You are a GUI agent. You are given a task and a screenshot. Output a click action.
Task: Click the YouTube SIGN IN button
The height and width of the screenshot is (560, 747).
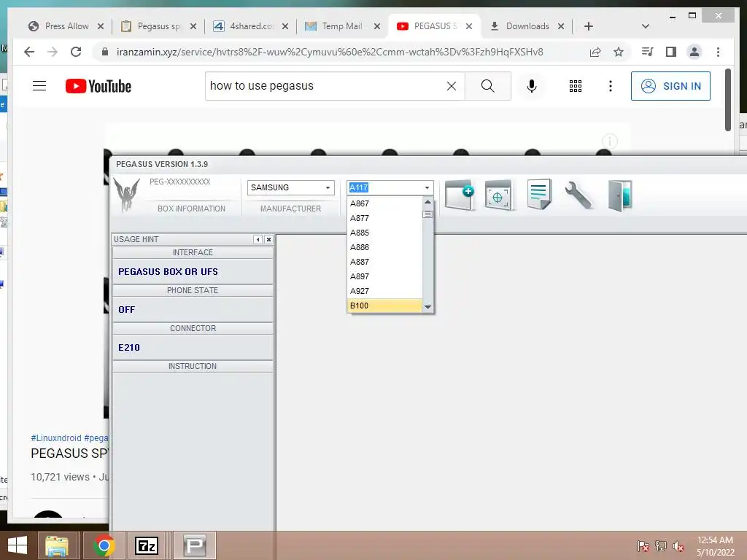tap(671, 86)
